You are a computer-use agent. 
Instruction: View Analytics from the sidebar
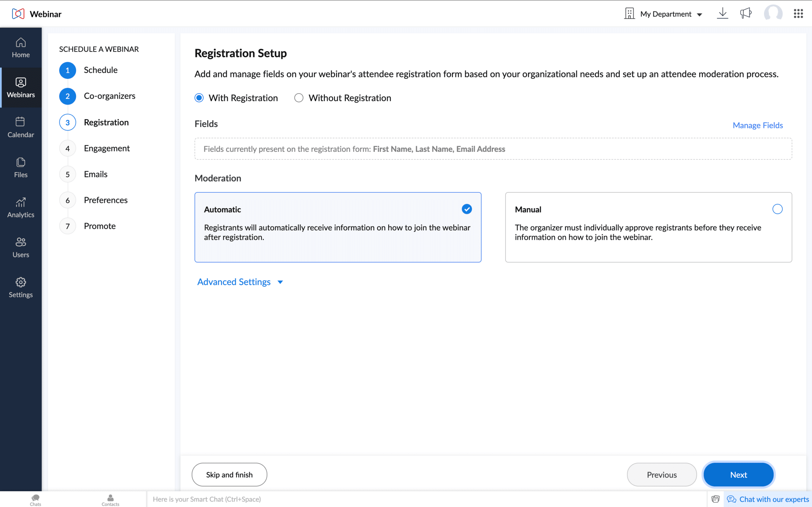(21, 208)
